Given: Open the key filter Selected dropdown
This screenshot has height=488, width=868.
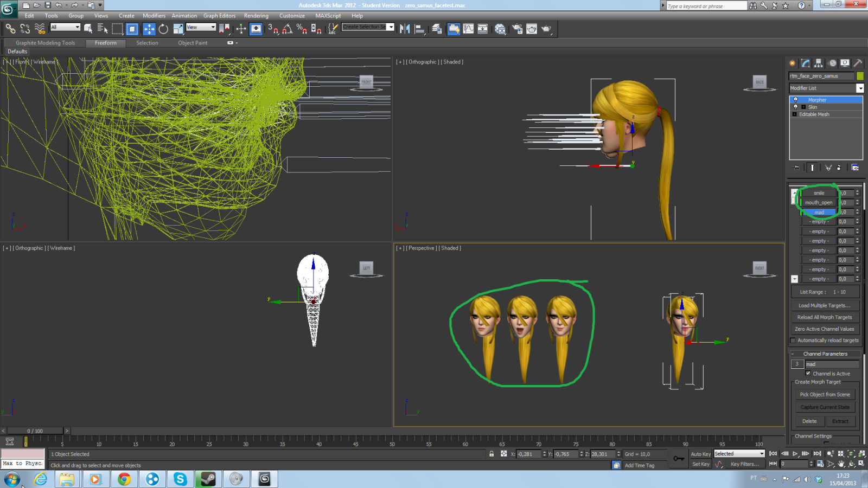Looking at the screenshot, I should coord(739,453).
